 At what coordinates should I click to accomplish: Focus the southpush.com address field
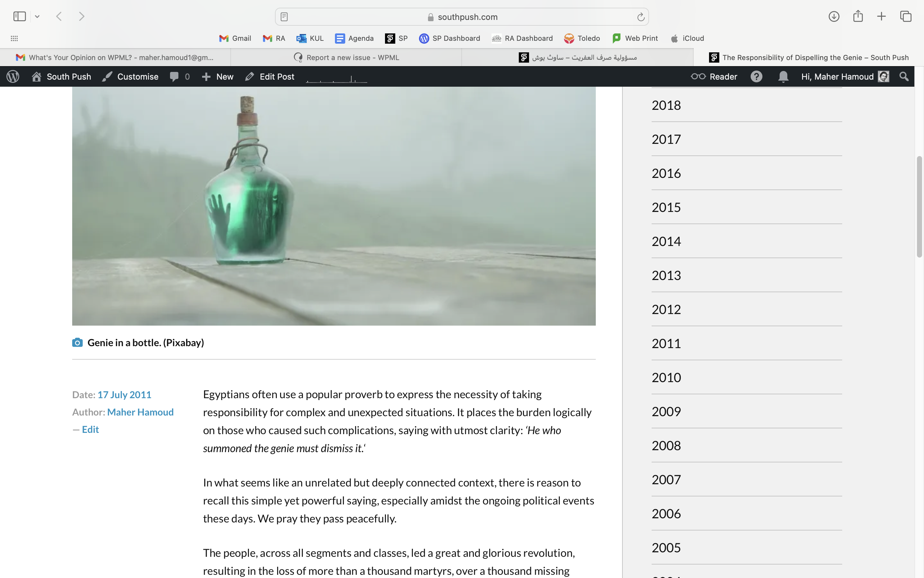click(x=462, y=17)
